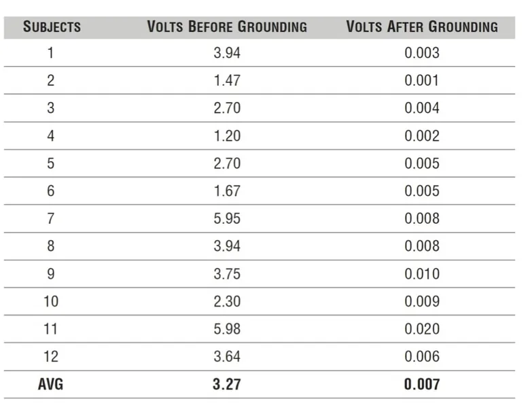
Task: Select the 0.004 after-grounding value
Action: [422, 108]
